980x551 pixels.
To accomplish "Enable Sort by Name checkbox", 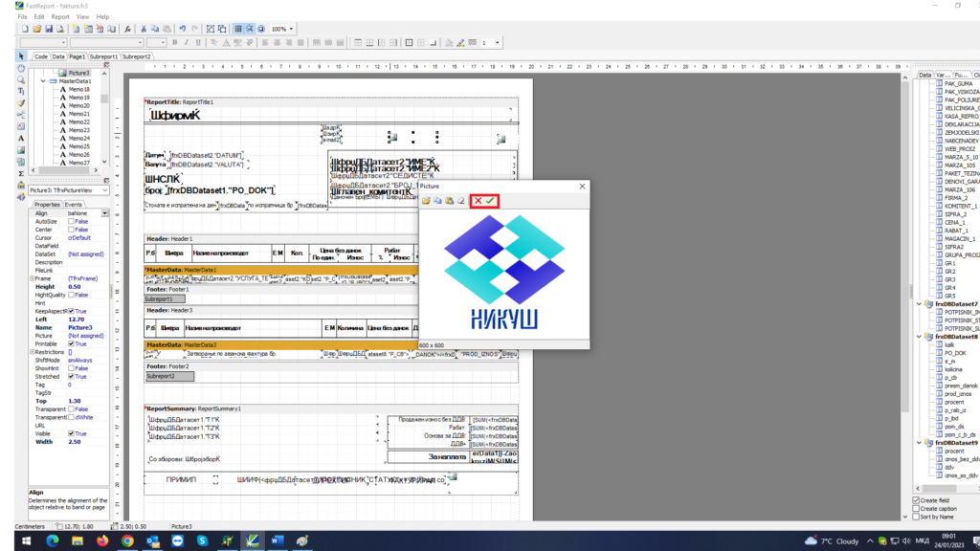I will coord(916,517).
